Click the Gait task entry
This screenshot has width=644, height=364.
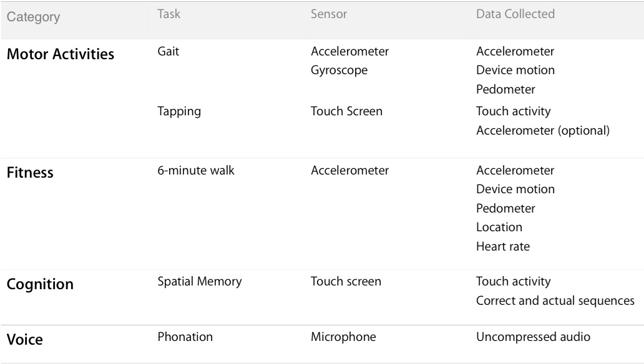[x=168, y=51]
